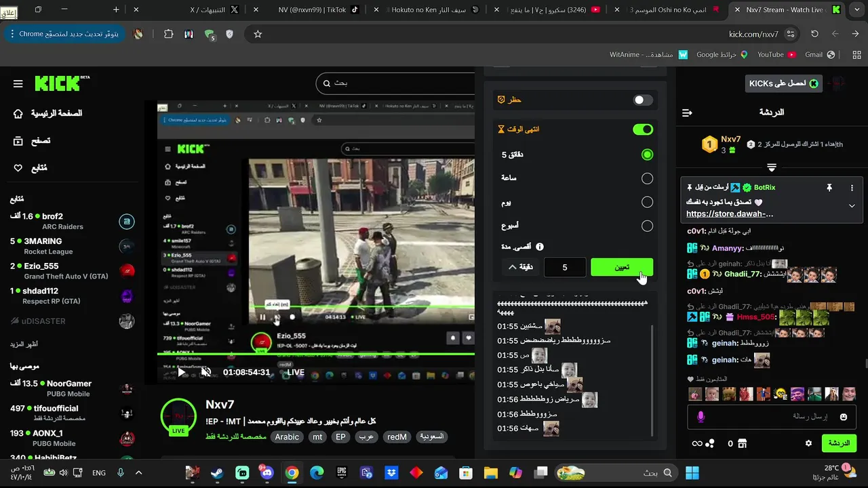
Task: Click the minutes value field showing 5
Action: (x=565, y=267)
